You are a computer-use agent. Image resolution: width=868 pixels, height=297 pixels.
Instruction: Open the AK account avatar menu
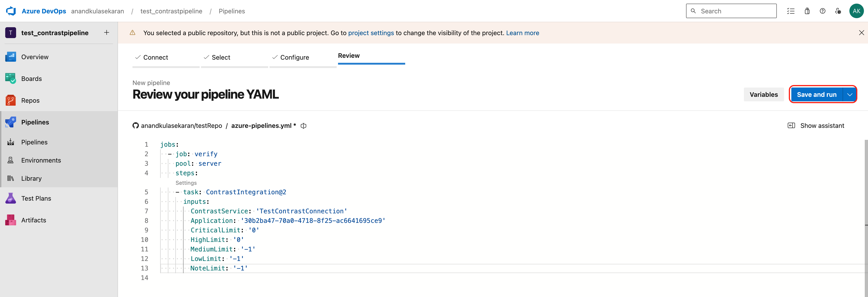tap(856, 11)
